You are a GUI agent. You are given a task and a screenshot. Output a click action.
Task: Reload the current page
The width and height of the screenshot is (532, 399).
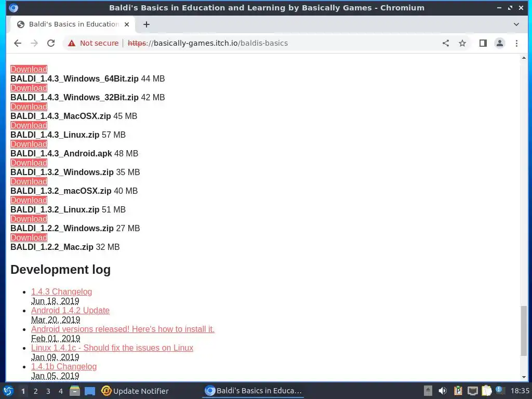(51, 43)
